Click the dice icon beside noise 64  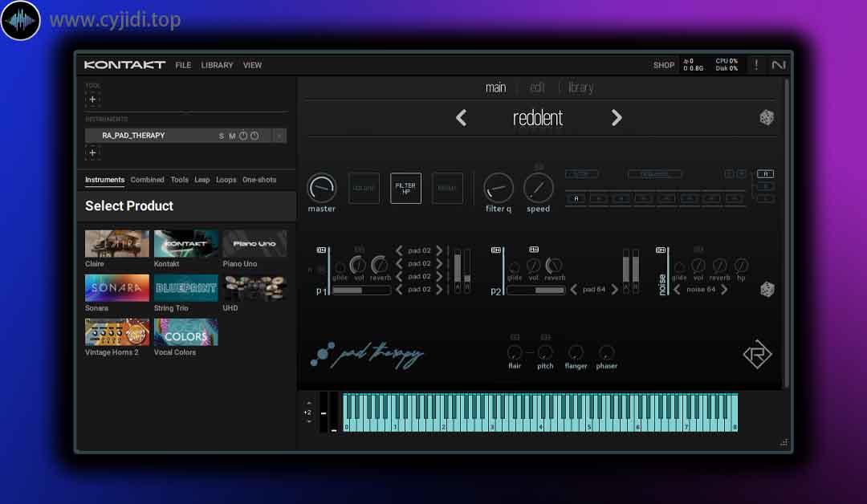(767, 289)
